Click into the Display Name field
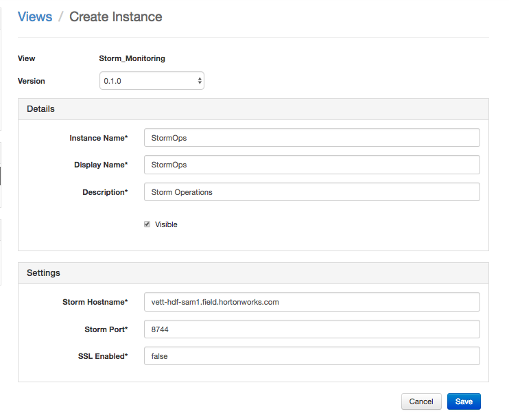This screenshot has width=509, height=420. coord(311,165)
